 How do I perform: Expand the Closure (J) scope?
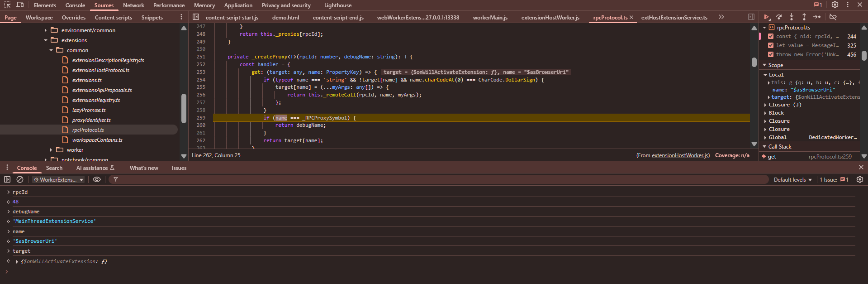pyautogui.click(x=765, y=105)
